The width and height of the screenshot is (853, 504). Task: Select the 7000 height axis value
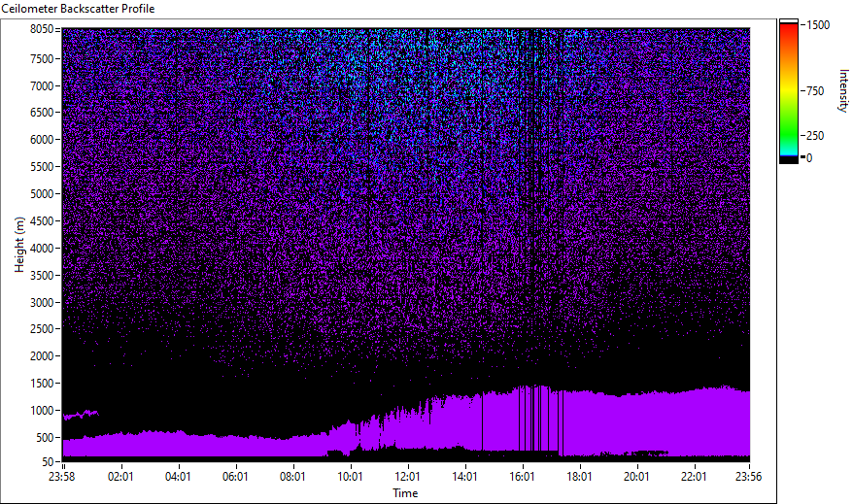pyautogui.click(x=42, y=85)
